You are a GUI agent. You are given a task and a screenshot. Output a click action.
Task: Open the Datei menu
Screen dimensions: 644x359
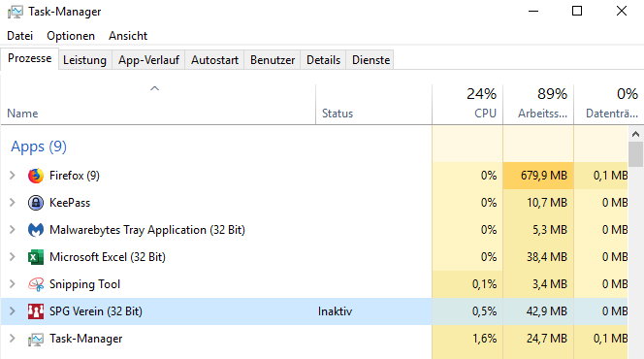19,36
